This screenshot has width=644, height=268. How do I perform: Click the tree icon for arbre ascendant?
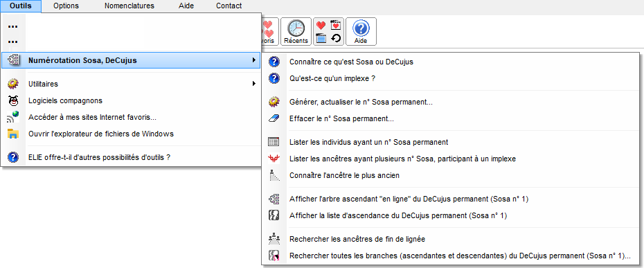point(274,199)
